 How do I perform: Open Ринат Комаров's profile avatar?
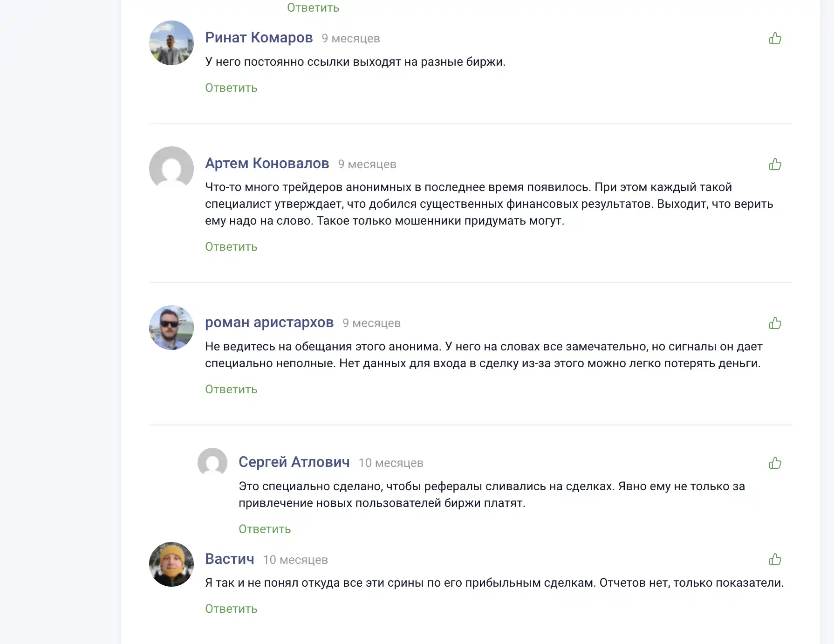(x=171, y=43)
